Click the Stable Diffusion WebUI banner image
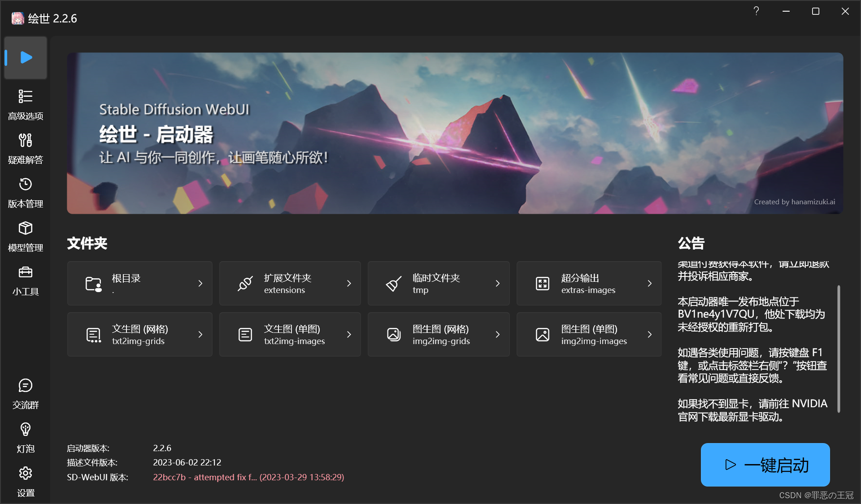This screenshot has height=504, width=861. (455, 133)
